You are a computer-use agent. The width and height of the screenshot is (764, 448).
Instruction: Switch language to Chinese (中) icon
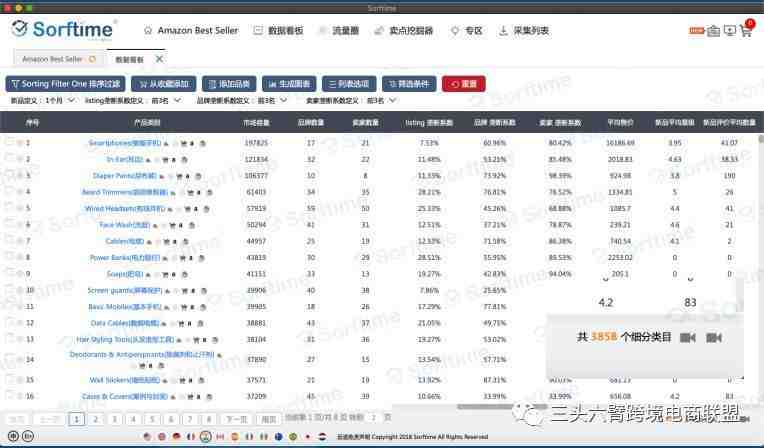pos(13,436)
